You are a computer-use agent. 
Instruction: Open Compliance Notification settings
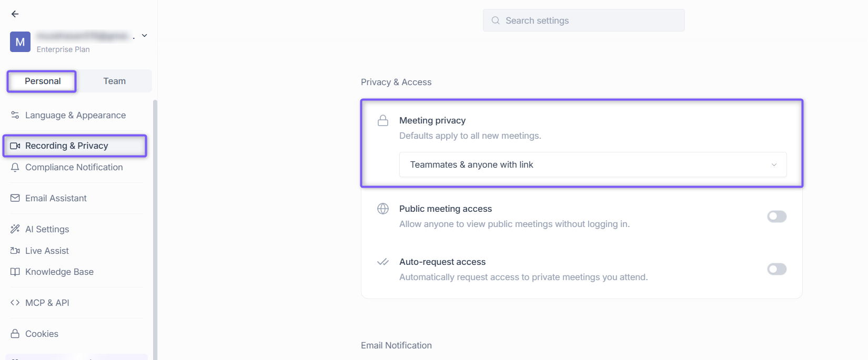point(74,167)
